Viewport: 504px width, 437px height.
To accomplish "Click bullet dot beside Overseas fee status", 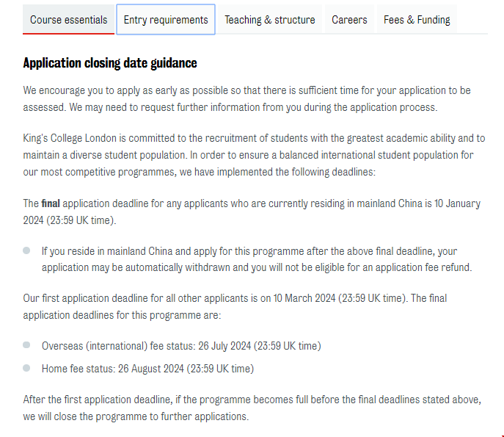I will coord(26,345).
